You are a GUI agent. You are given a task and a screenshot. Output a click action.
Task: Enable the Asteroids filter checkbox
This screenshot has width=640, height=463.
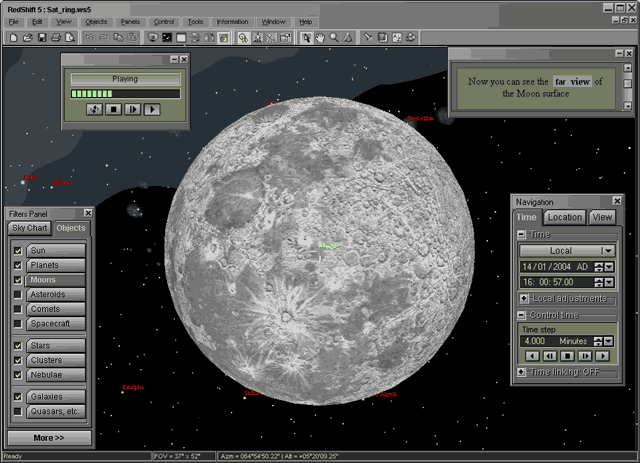[18, 295]
